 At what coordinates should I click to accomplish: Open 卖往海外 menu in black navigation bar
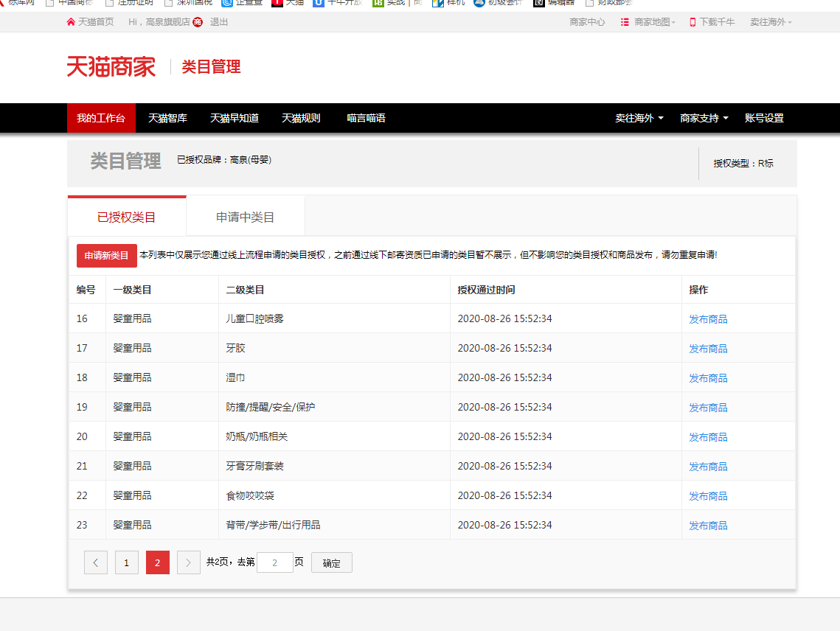click(639, 118)
